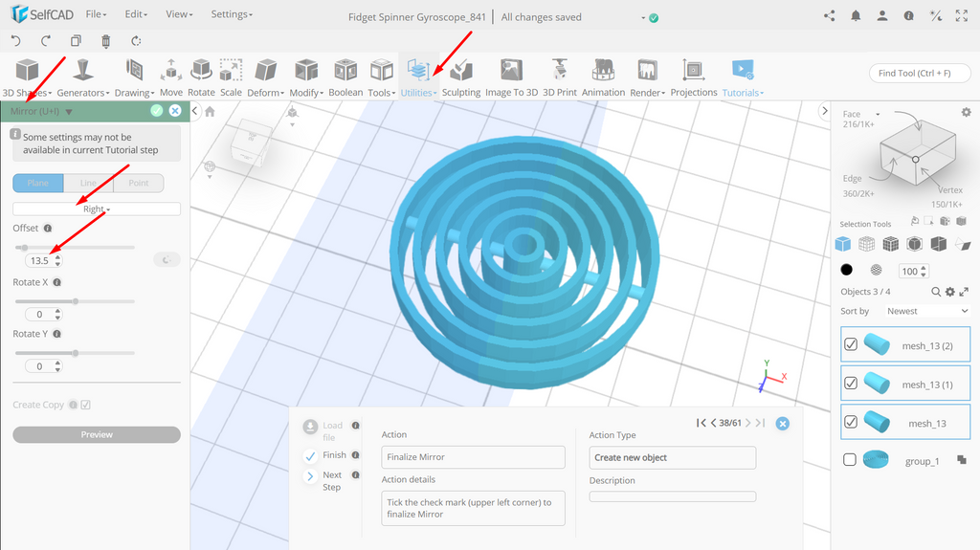Click the green check mark to finalize Mirror
The image size is (980, 550).
click(x=157, y=111)
